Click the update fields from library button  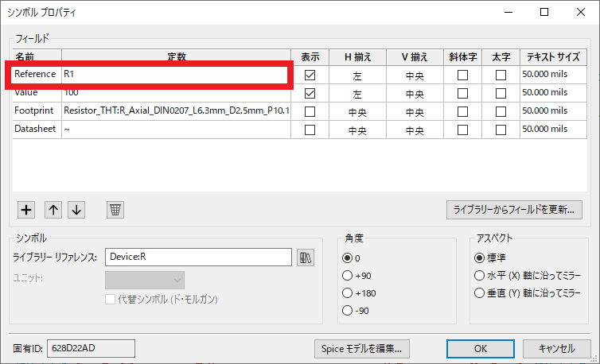point(514,210)
